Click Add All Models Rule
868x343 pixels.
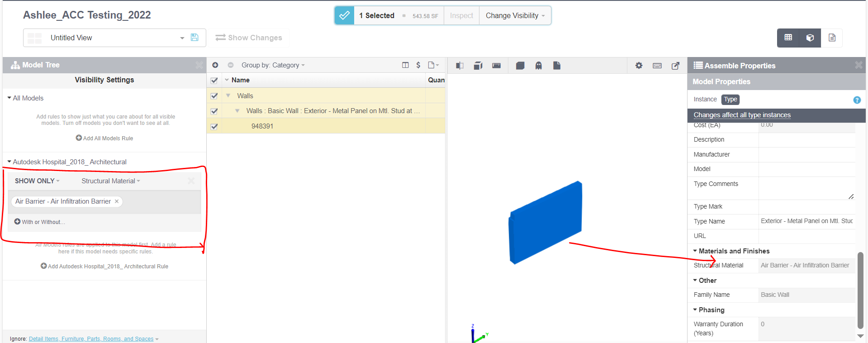104,138
